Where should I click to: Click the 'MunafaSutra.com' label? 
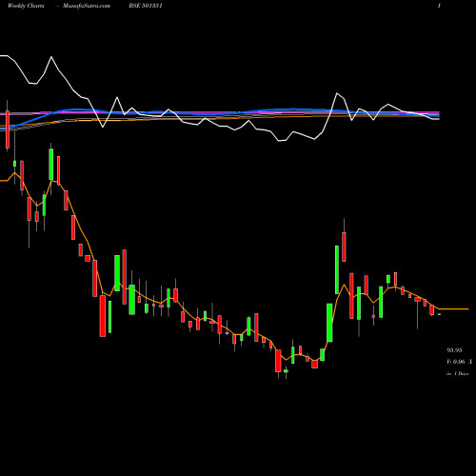[87, 6]
